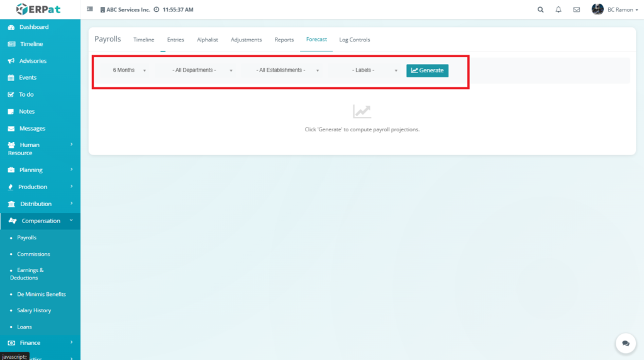This screenshot has width=644, height=360.
Task: Click the Events calendar icon
Action: pos(11,77)
